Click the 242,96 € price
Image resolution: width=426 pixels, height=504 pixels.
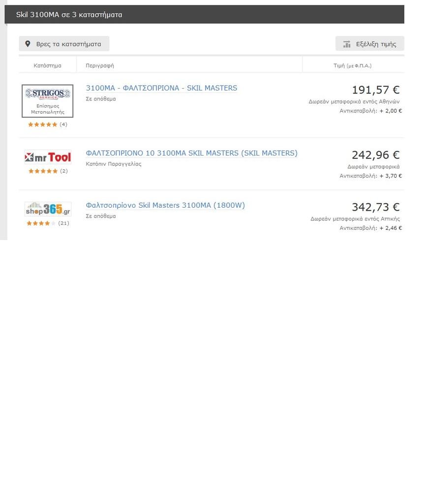point(375,155)
